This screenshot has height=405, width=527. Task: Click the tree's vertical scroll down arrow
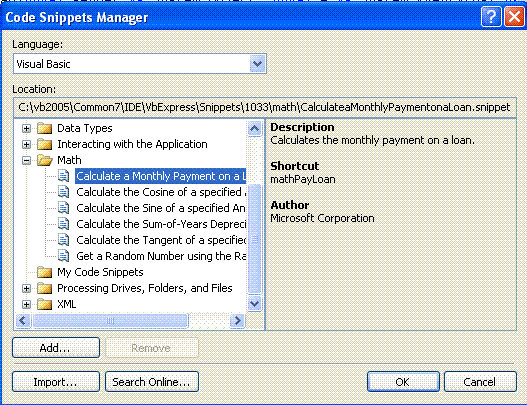[254, 304]
